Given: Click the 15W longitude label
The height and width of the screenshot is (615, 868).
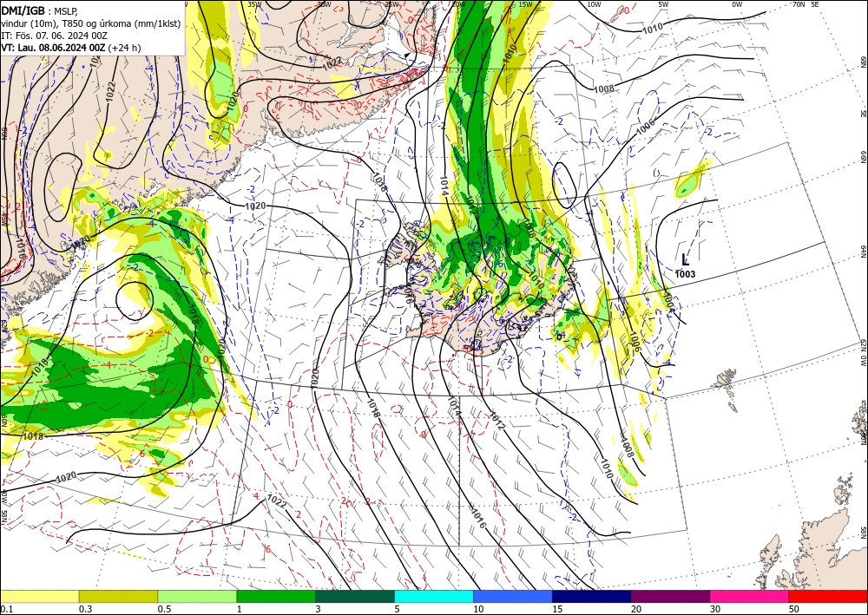Looking at the screenshot, I should coord(526,3).
